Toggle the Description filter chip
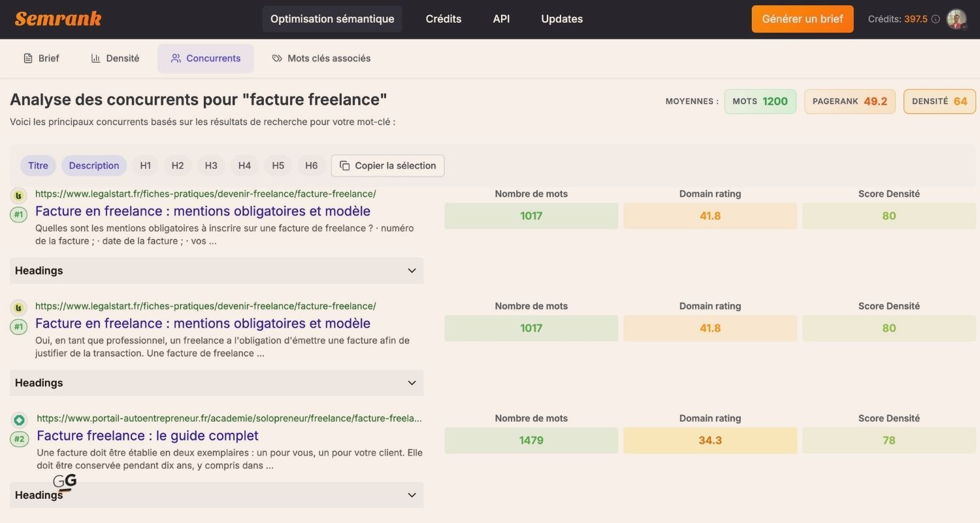The image size is (980, 523). [x=94, y=165]
